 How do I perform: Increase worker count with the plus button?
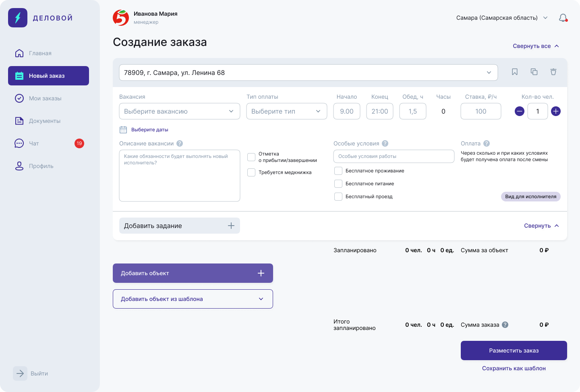click(x=556, y=111)
